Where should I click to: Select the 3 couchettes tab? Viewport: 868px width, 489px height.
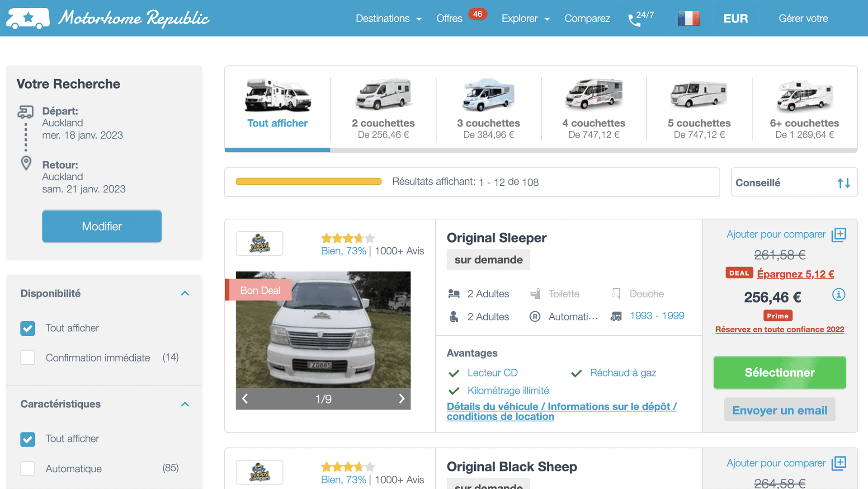point(489,108)
